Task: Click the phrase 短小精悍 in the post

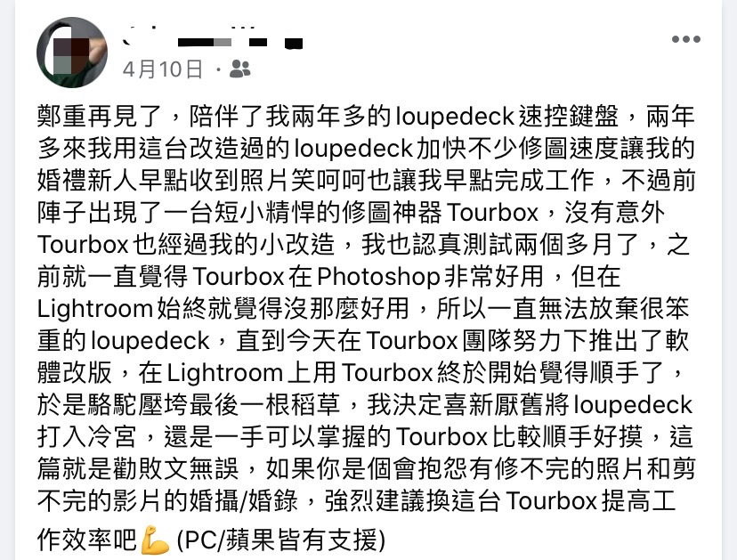Action: [266, 213]
